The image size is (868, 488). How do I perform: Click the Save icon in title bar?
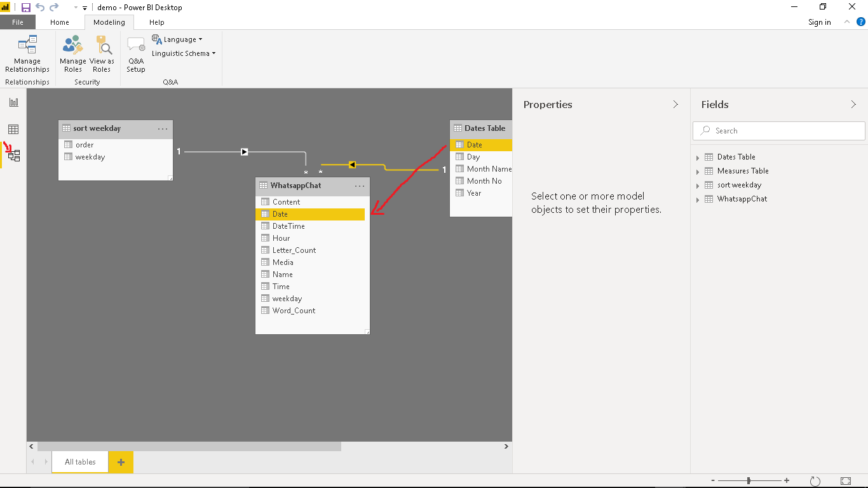pos(26,8)
